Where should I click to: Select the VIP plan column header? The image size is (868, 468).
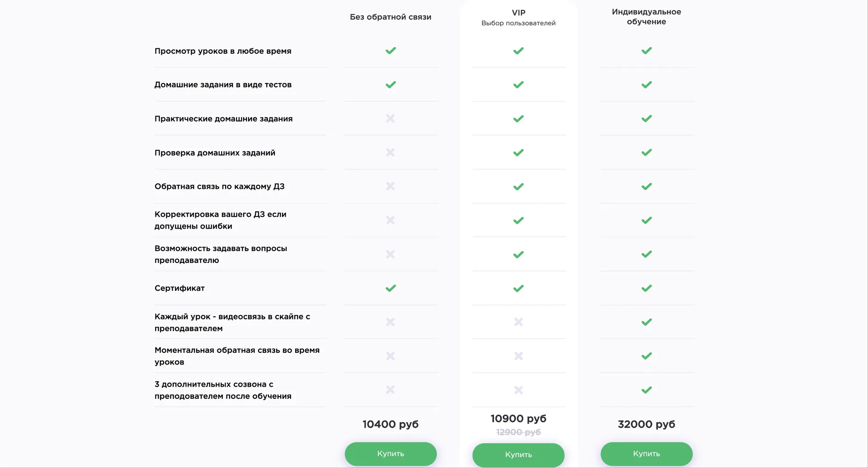[x=519, y=13]
